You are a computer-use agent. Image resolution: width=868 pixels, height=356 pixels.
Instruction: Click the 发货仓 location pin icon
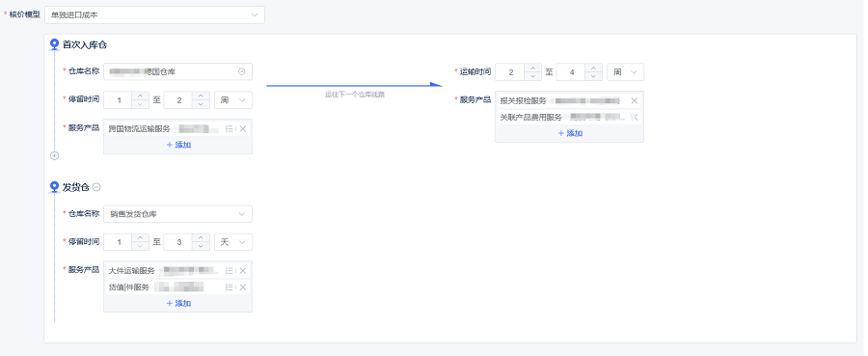coord(54,187)
